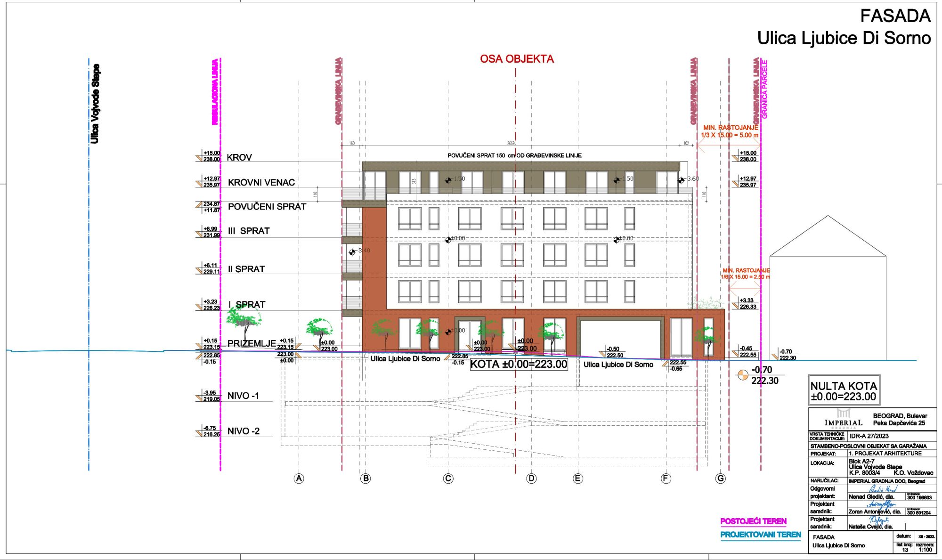Click the vertical Ulica Vojvode Stepe label

coord(95,104)
